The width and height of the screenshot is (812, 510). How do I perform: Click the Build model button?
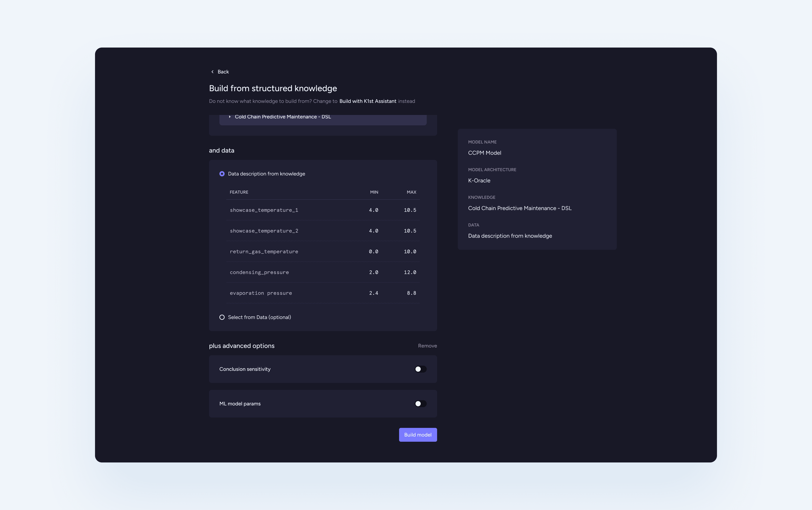pyautogui.click(x=418, y=435)
